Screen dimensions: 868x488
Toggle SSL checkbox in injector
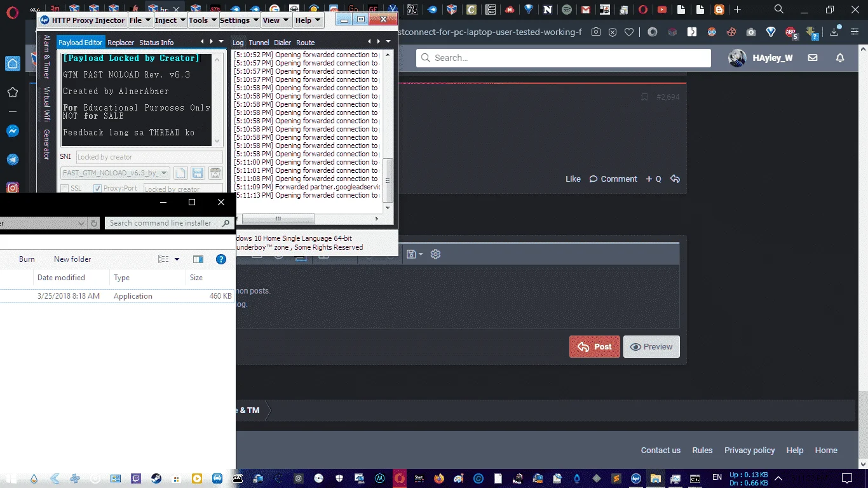64,189
